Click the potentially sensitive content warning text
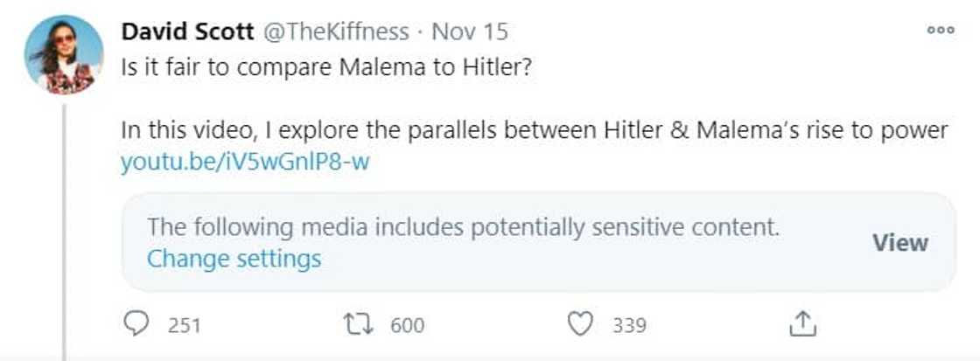This screenshot has height=361, width=980. 463,227
